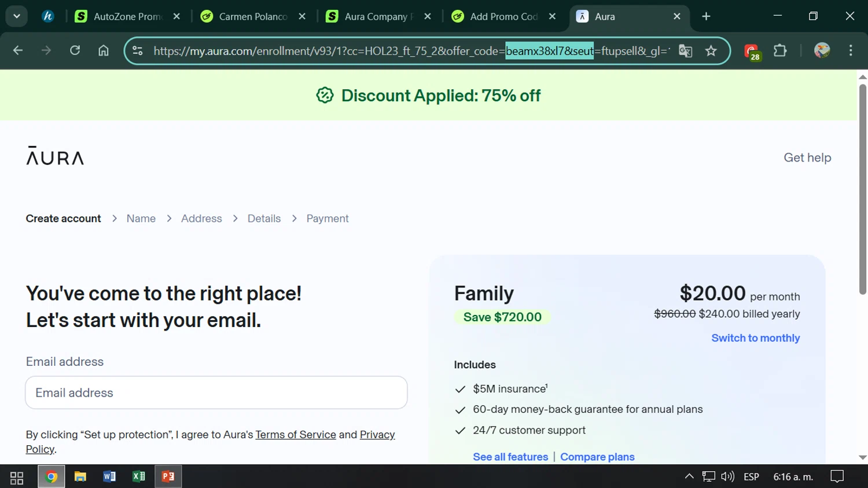
Task: Open the Chrome profile avatar
Action: (x=822, y=50)
